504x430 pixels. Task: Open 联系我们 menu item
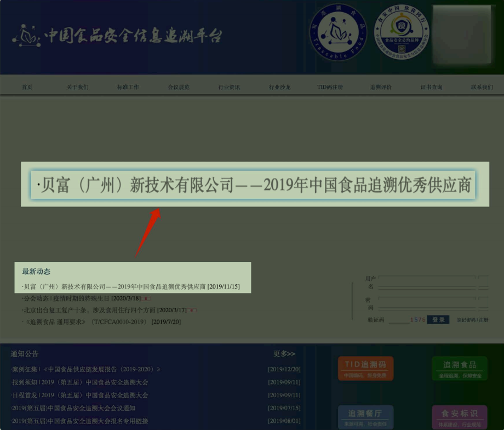pos(482,87)
